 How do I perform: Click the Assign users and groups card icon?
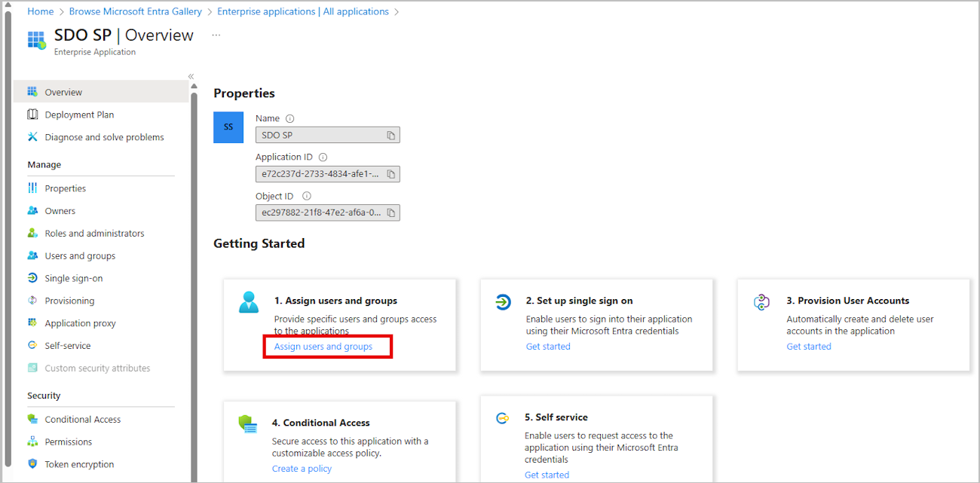pyautogui.click(x=249, y=302)
